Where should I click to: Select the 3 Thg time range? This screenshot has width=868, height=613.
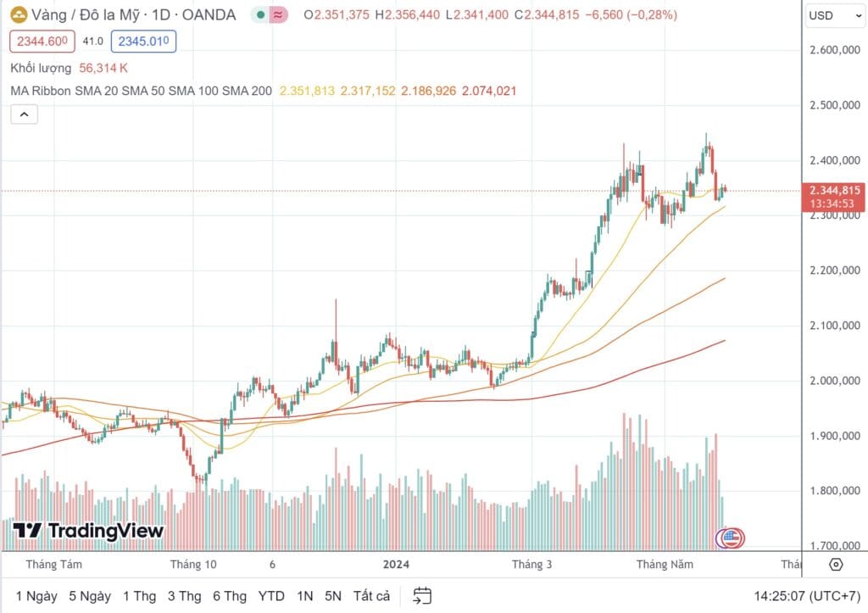[184, 596]
